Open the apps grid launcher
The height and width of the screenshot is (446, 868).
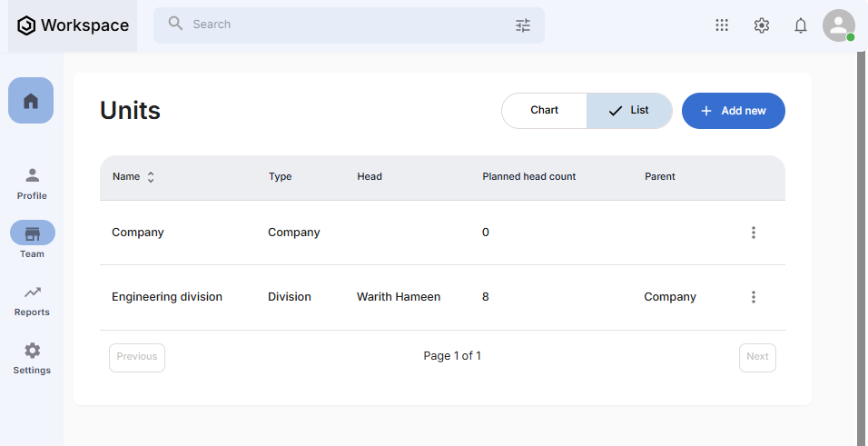pyautogui.click(x=722, y=25)
